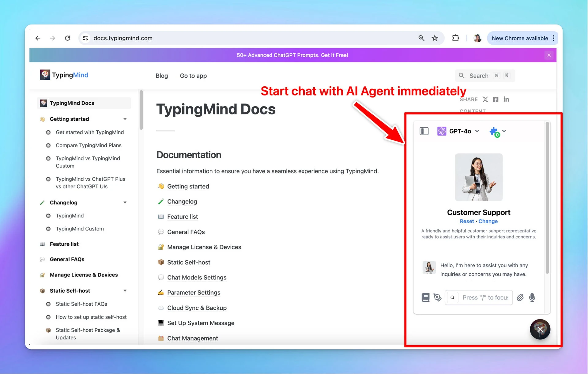Open the Cloud Sync & Backup link
The width and height of the screenshot is (588, 374).
coord(197,308)
